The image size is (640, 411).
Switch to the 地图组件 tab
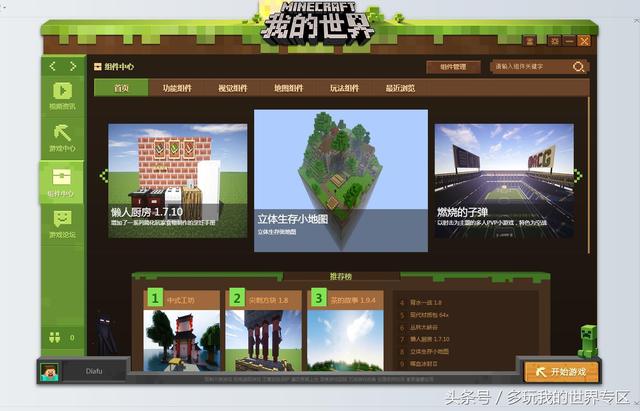coord(289,88)
